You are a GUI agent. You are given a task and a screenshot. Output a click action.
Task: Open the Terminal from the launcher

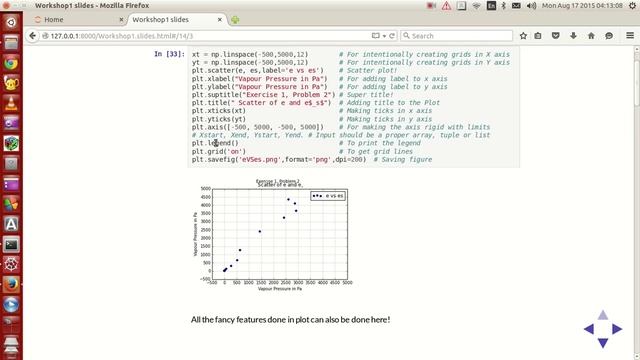pyautogui.click(x=11, y=244)
